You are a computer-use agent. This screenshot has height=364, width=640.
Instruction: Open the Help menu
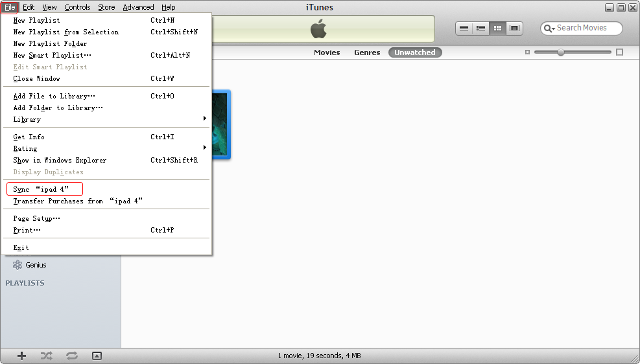pyautogui.click(x=168, y=7)
